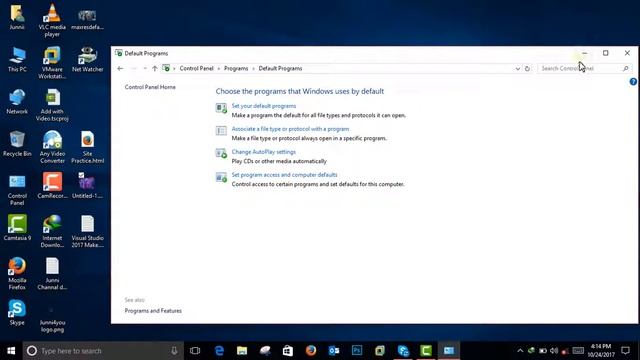640x360 pixels.
Task: Go to Control Panel Home
Action: (150, 87)
